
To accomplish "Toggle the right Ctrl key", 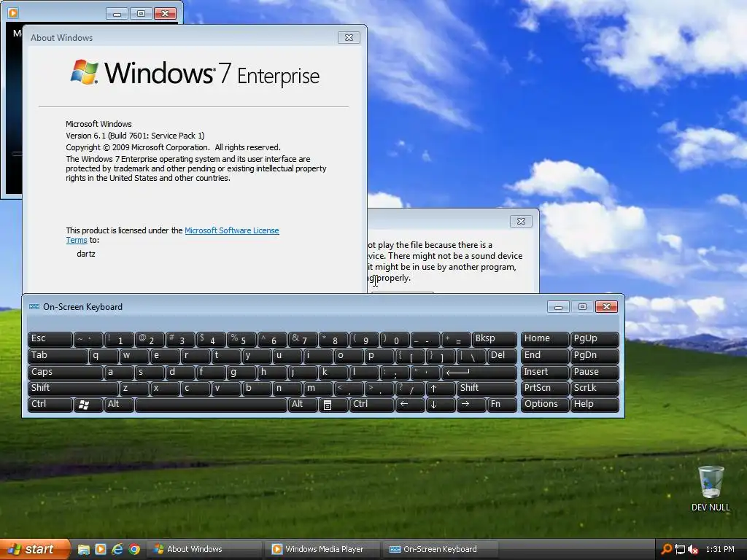I will (x=371, y=405).
